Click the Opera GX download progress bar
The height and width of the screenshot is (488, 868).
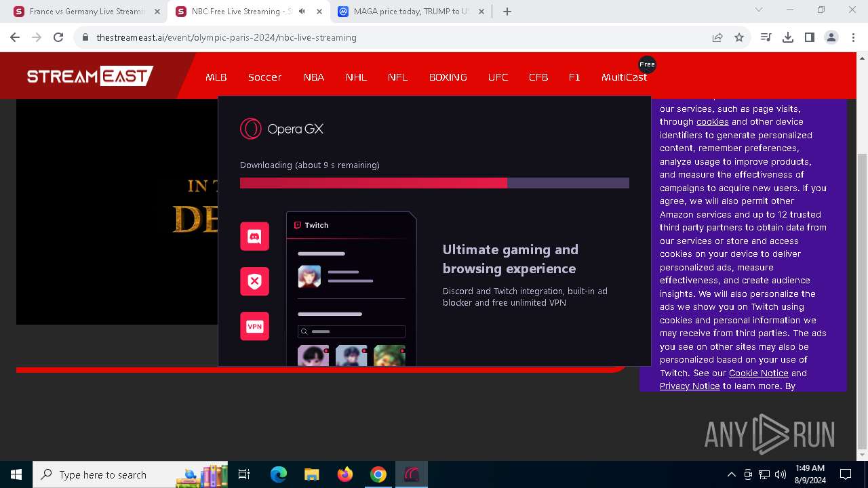(435, 183)
